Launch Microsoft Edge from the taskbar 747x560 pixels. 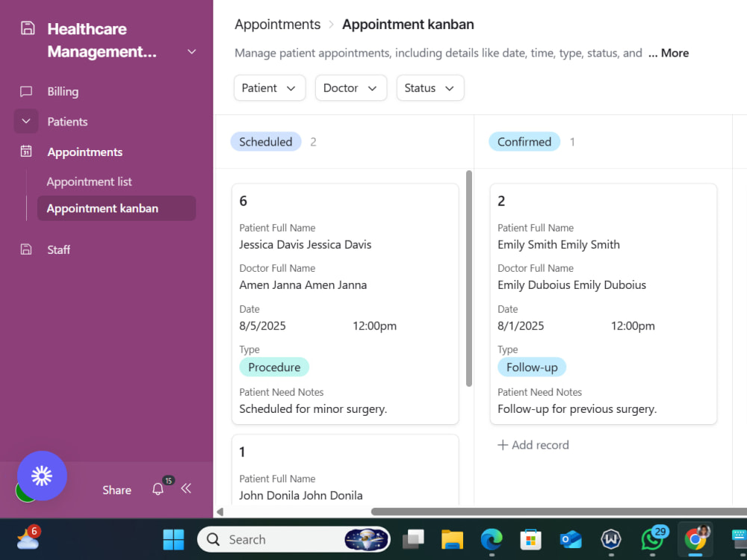[x=492, y=540]
